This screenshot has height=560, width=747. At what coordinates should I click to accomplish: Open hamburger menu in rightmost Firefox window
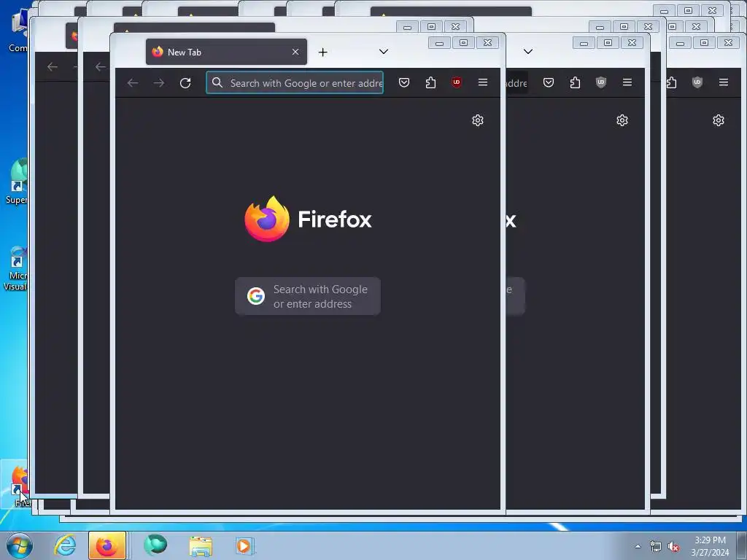[723, 82]
